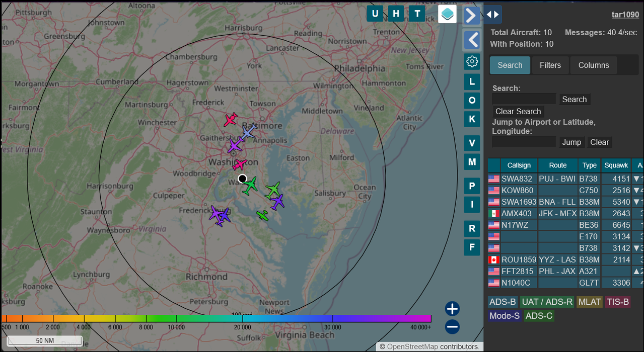Toggle the F map option
The width and height of the screenshot is (644, 352).
coord(472,247)
